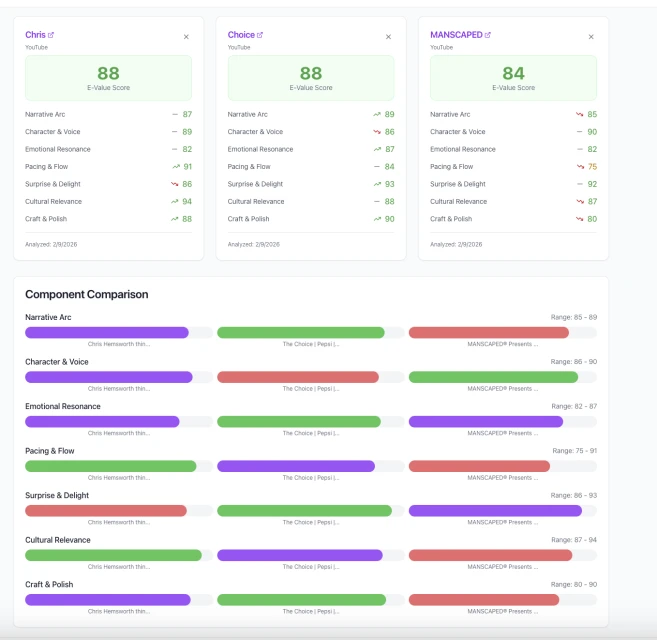This screenshot has width=657, height=640.
Task: Open the Chris title link
Action: (34, 35)
